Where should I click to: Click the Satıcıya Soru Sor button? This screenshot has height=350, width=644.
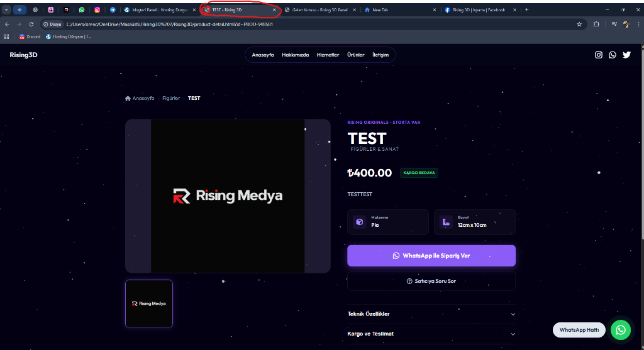[431, 281]
